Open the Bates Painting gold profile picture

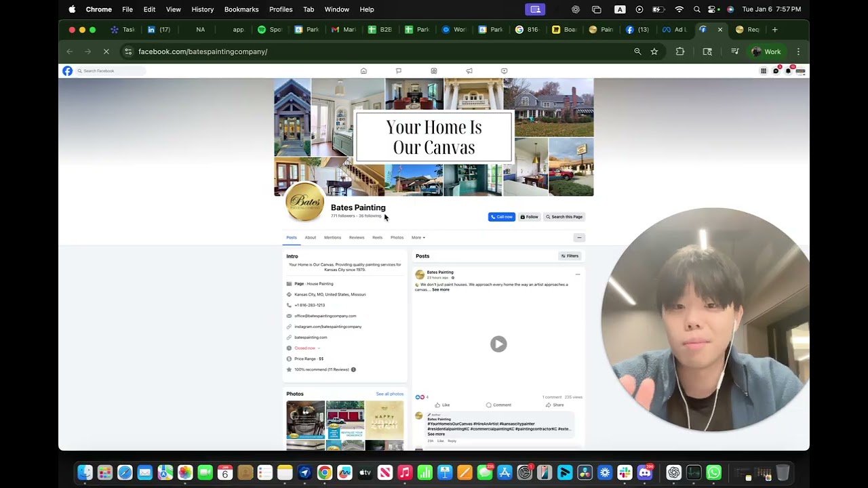(305, 201)
